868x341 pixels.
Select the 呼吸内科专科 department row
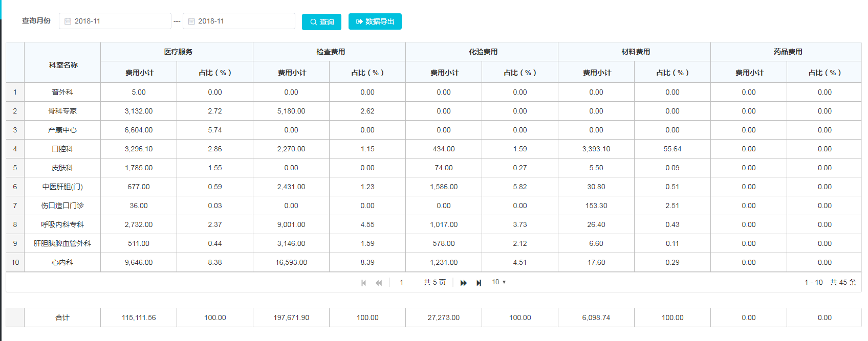point(62,224)
